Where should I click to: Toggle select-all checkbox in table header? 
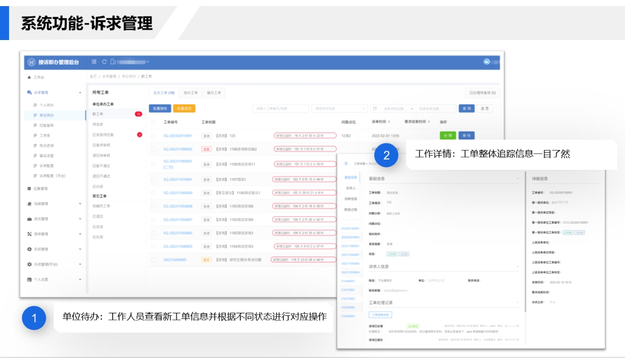click(x=153, y=122)
